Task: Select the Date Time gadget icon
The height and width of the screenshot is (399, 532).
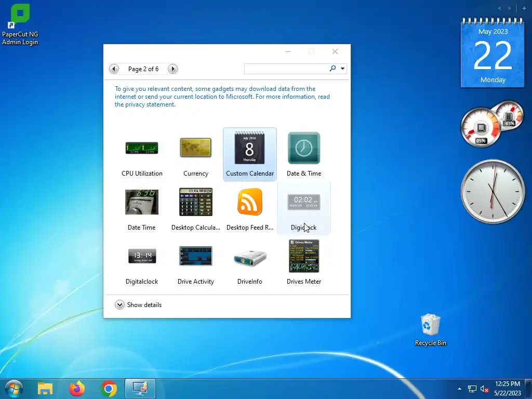Action: [142, 202]
